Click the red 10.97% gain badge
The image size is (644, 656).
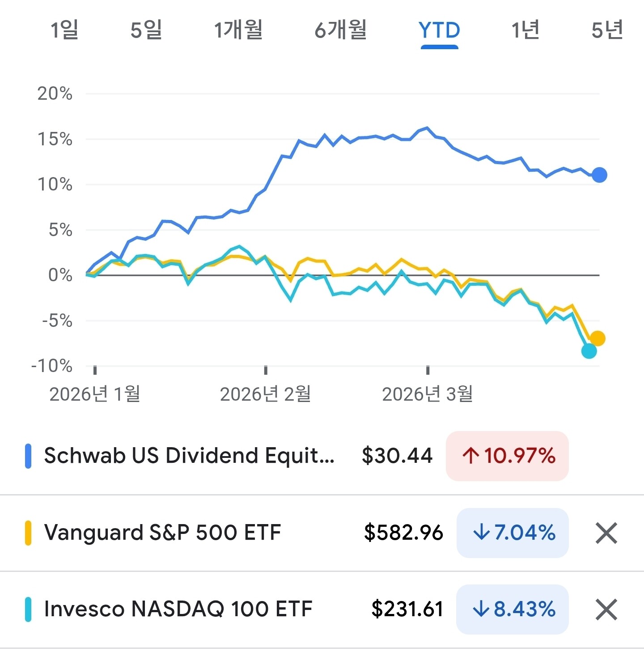click(x=507, y=456)
